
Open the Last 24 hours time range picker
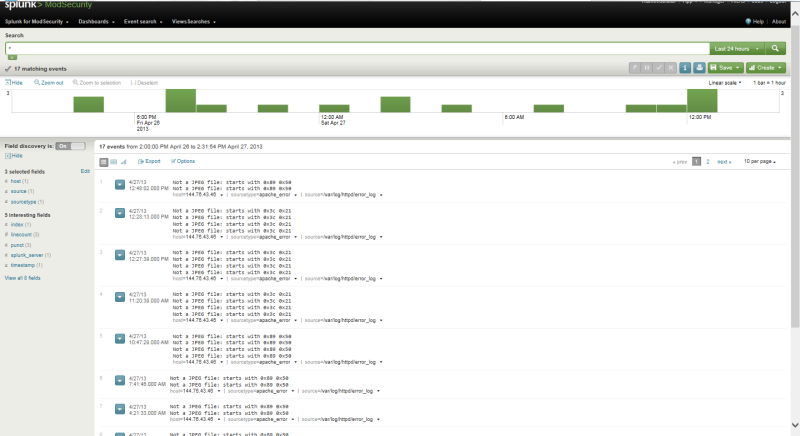click(x=737, y=48)
